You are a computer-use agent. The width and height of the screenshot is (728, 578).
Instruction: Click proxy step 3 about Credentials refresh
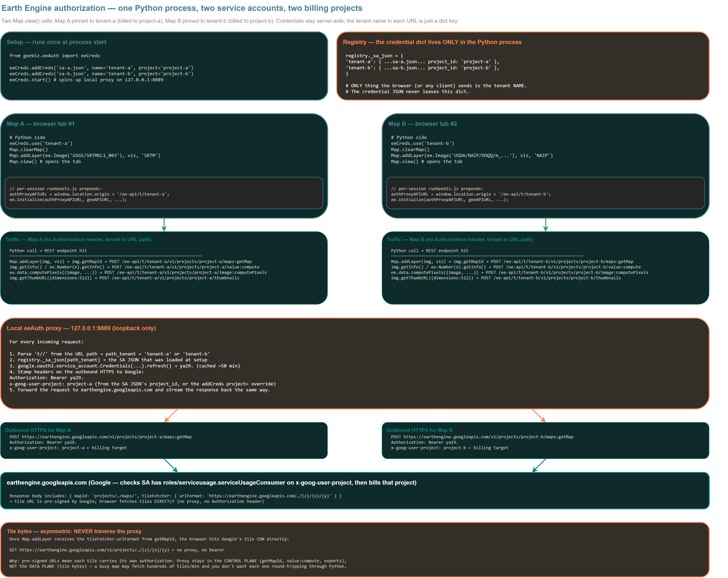[x=125, y=366]
